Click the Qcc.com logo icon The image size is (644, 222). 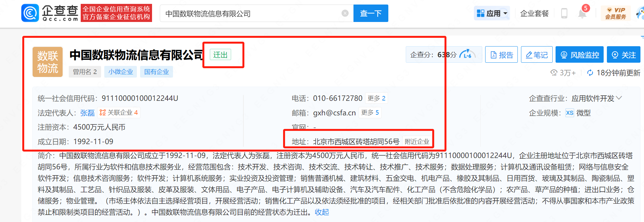30,13
